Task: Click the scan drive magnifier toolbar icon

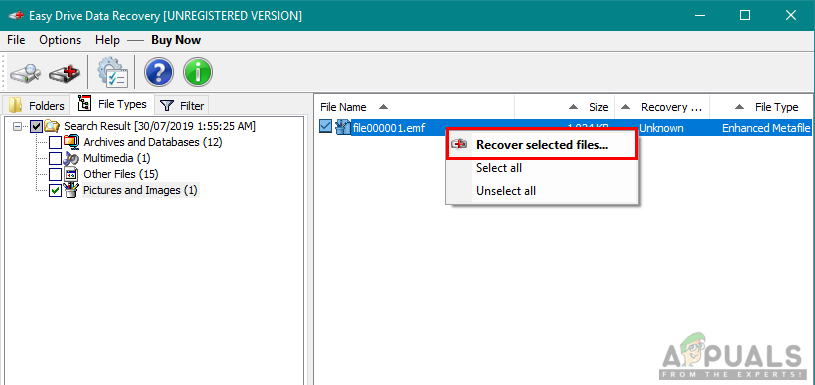Action: click(x=25, y=73)
